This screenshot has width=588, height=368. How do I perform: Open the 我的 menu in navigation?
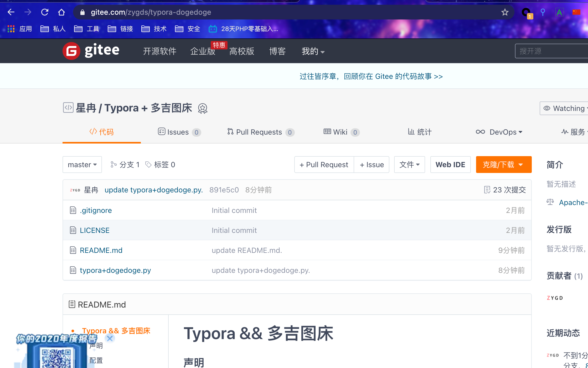(313, 51)
